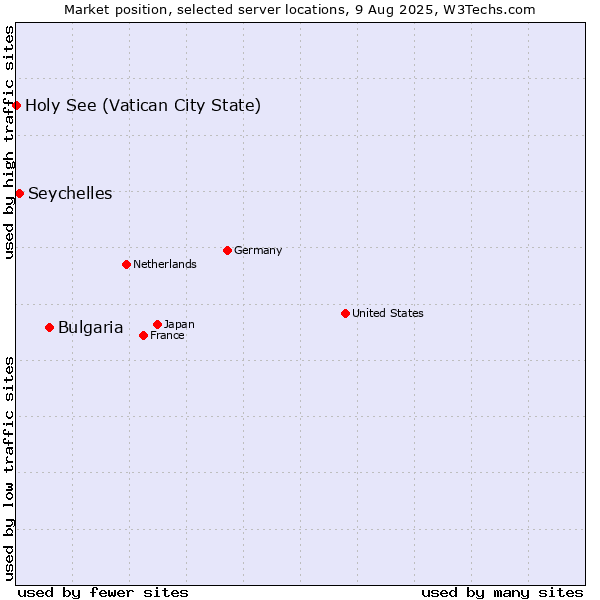Click the 'used by fewer sites' axis label
Viewport: 600px width, 600px height.
[103, 593]
